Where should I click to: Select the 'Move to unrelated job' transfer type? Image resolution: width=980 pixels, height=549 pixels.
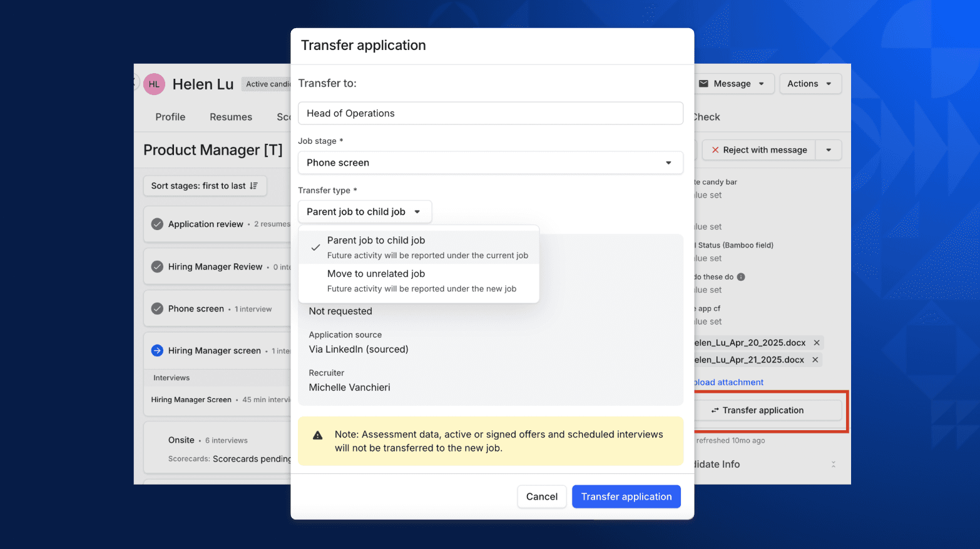coord(376,273)
